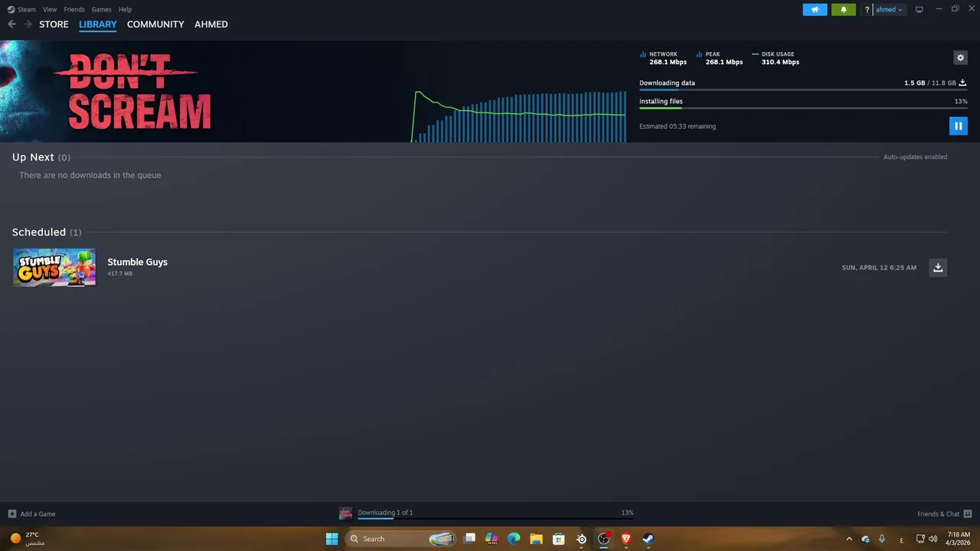Click the bottom Downloading 1 of 1 progress bar
The image size is (980, 551).
tap(495, 519)
